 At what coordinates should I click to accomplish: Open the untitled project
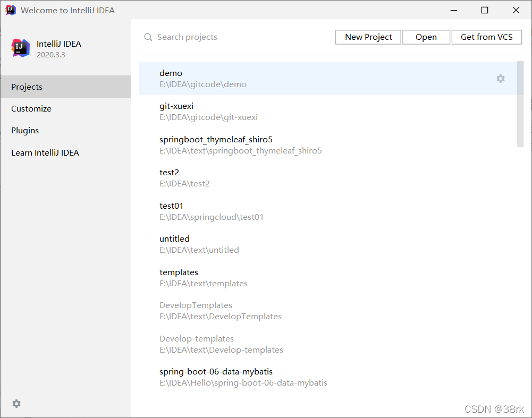click(x=328, y=244)
